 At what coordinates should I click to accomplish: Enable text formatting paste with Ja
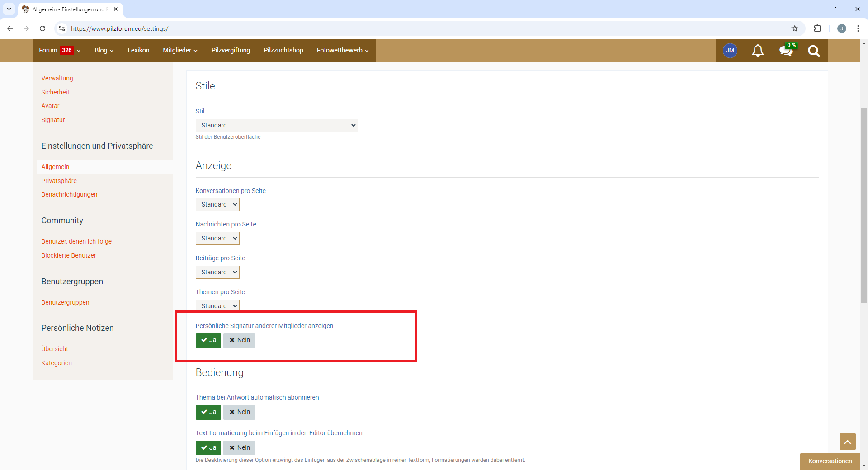pos(208,448)
